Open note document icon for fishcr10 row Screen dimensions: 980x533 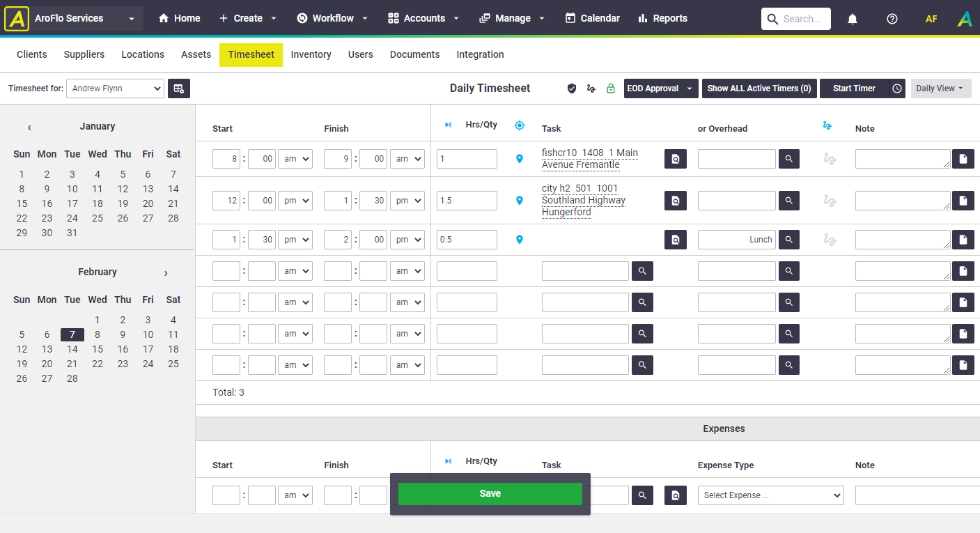(x=963, y=159)
